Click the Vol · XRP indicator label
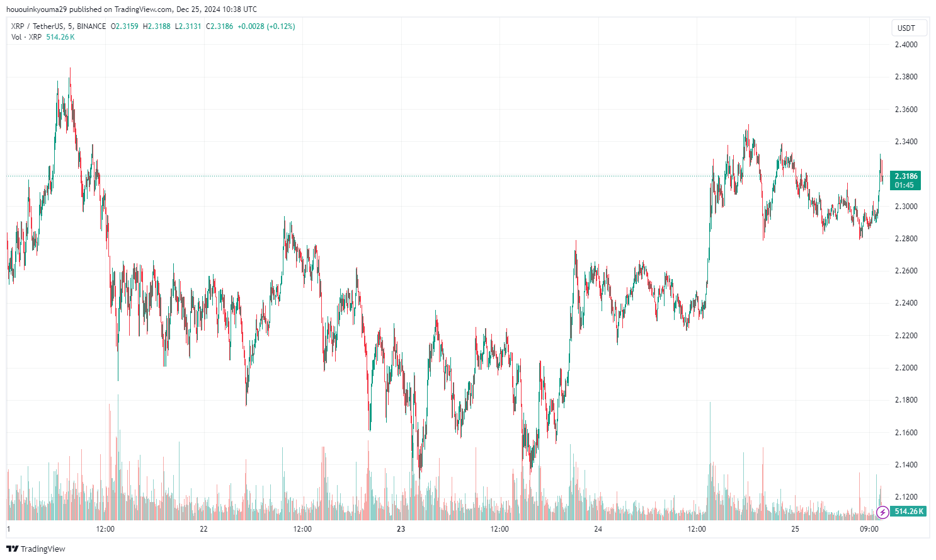 [x=26, y=37]
